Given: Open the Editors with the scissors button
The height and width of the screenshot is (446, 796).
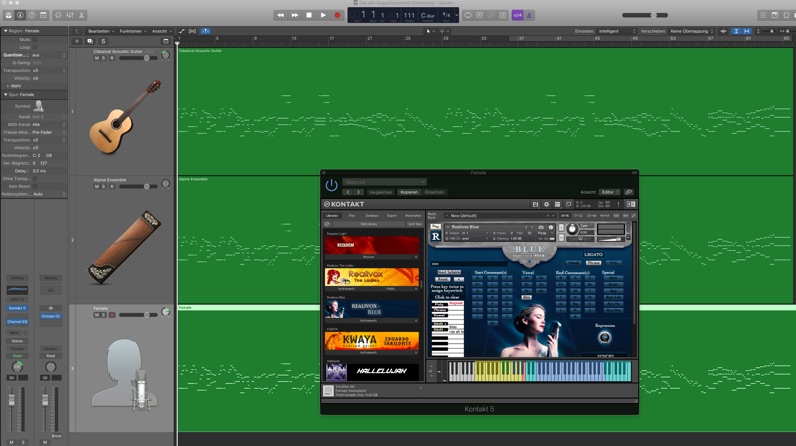Looking at the screenshot, I should 81,15.
